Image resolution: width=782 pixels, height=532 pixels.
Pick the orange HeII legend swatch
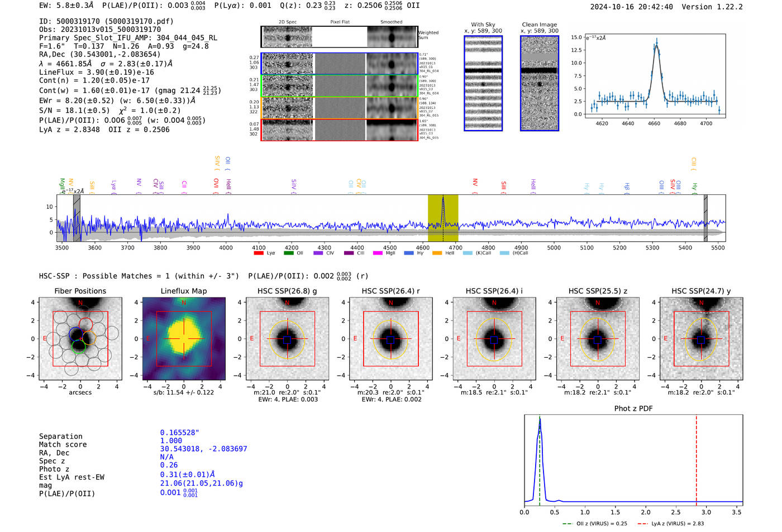437,253
